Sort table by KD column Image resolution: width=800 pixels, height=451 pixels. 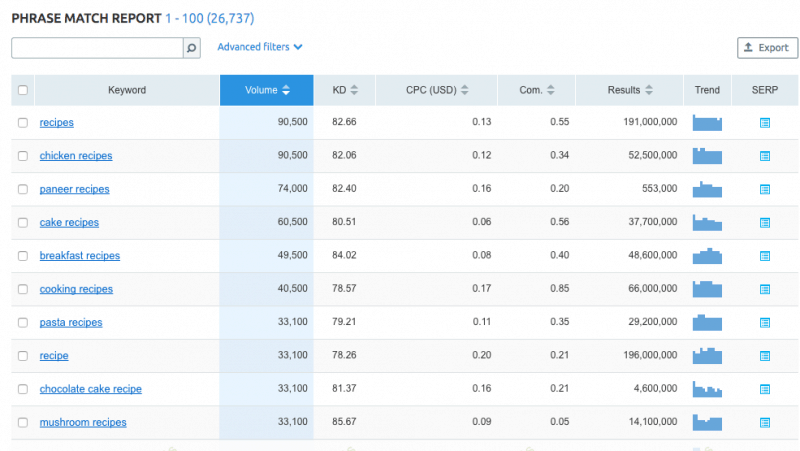pos(345,90)
